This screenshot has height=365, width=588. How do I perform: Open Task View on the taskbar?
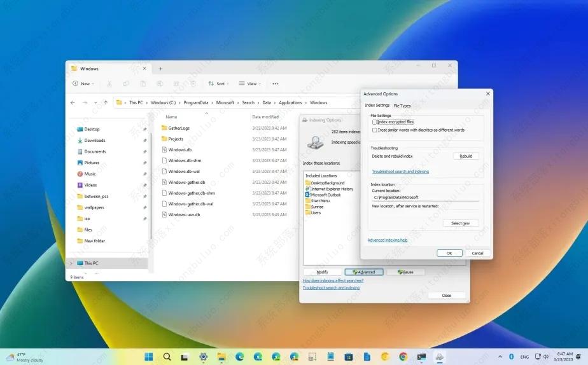pos(184,357)
